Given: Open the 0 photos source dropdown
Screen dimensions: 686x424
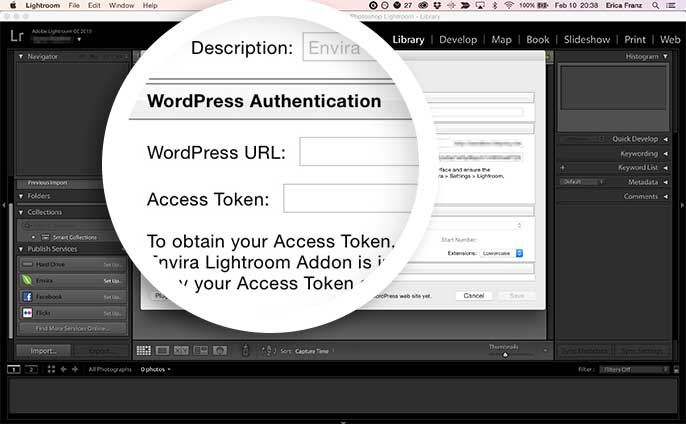Looking at the screenshot, I should (155, 369).
